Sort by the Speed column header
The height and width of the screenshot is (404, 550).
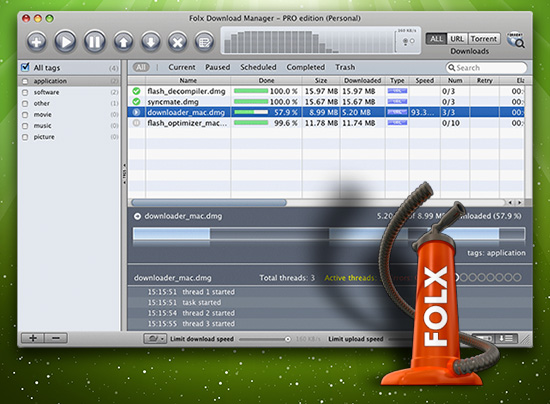[x=424, y=80]
